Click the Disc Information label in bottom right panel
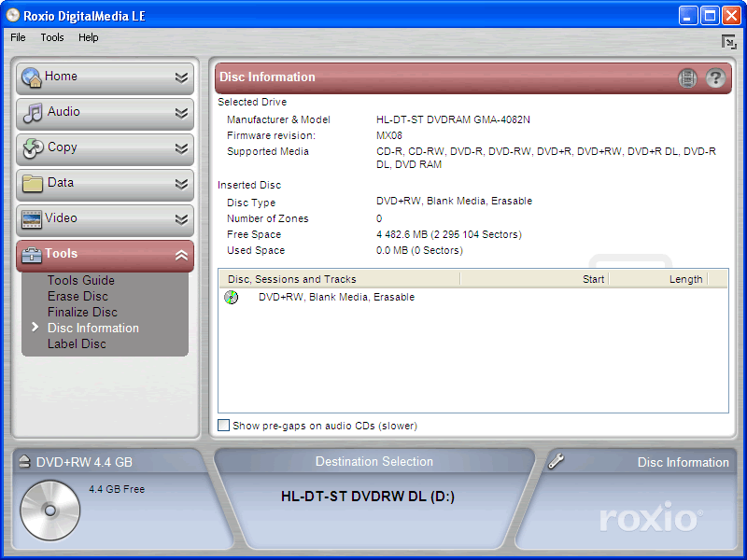 pyautogui.click(x=684, y=462)
